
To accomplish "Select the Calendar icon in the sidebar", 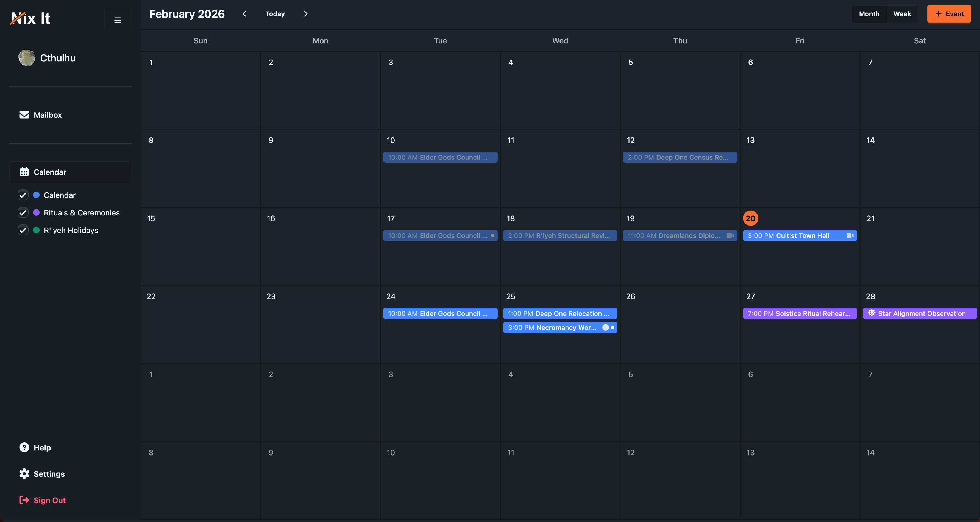I will 24,172.
